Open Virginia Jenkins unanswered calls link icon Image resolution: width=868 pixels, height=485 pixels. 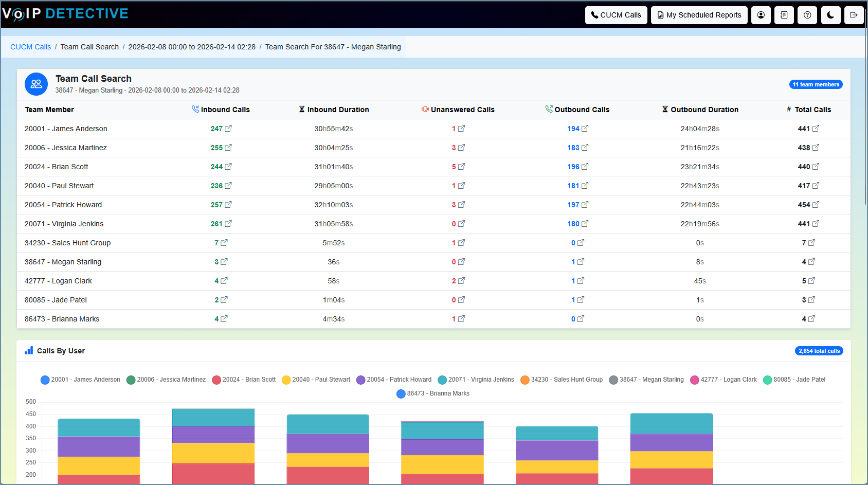click(461, 224)
